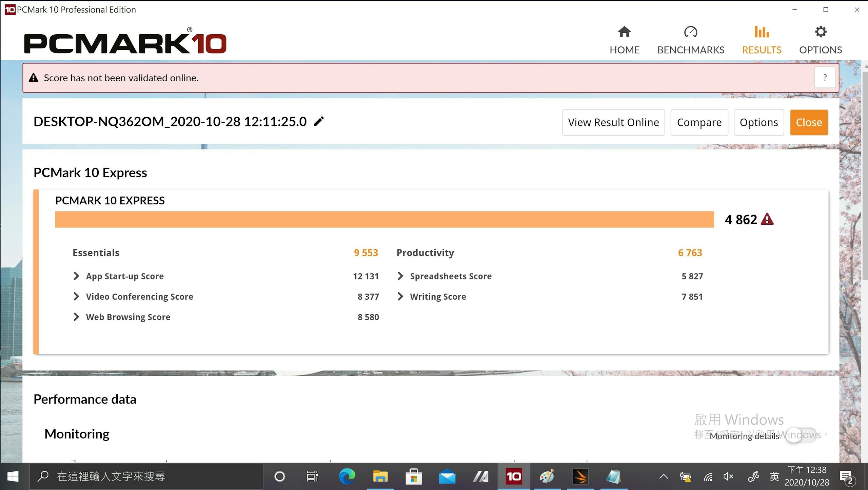This screenshot has height=490, width=868.
Task: Open the OPTIONS tab
Action: click(x=821, y=40)
